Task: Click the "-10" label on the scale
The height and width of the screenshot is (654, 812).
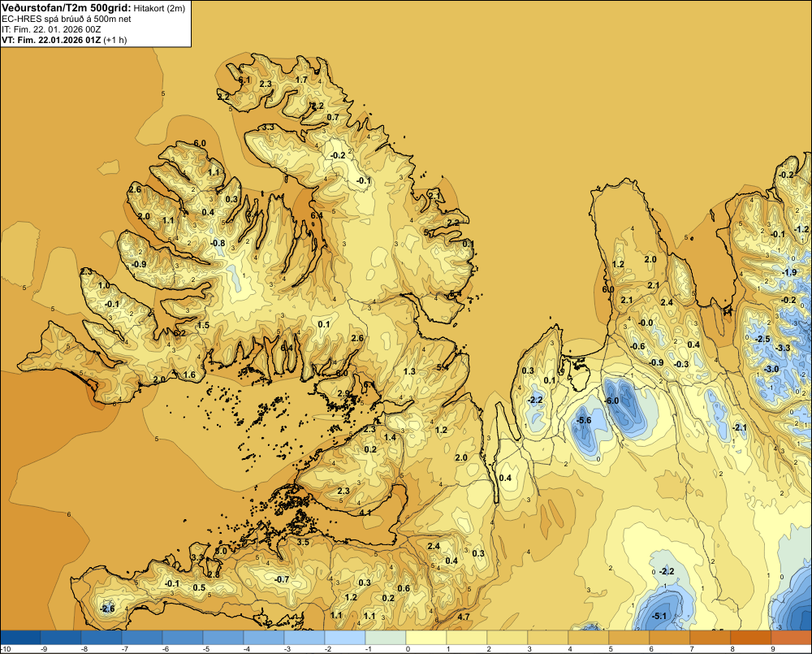Action: click(6, 649)
